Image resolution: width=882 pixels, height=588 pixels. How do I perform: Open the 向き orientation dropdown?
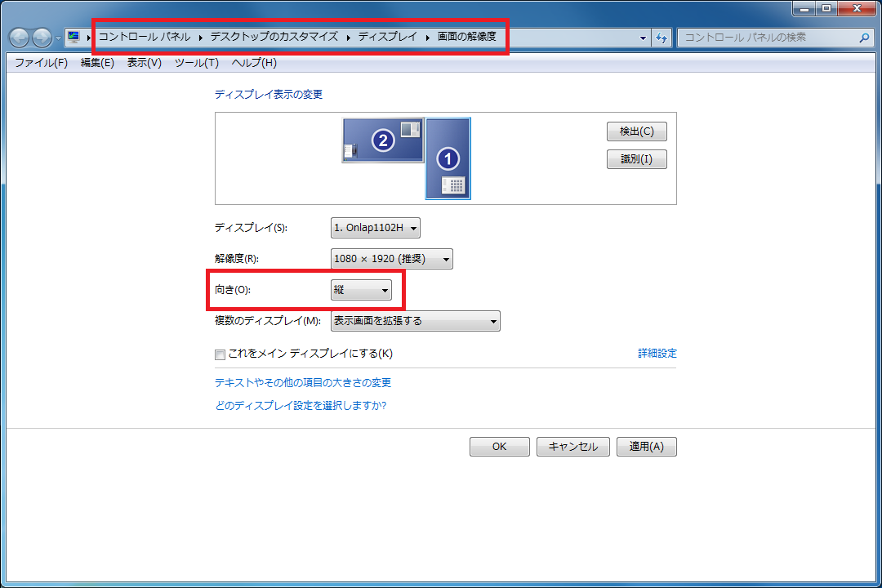point(361,290)
